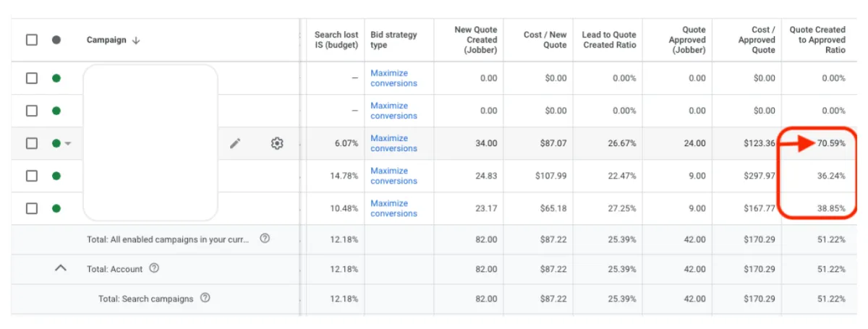
Task: Click the Cost / New Quote column header
Action: 545,40
